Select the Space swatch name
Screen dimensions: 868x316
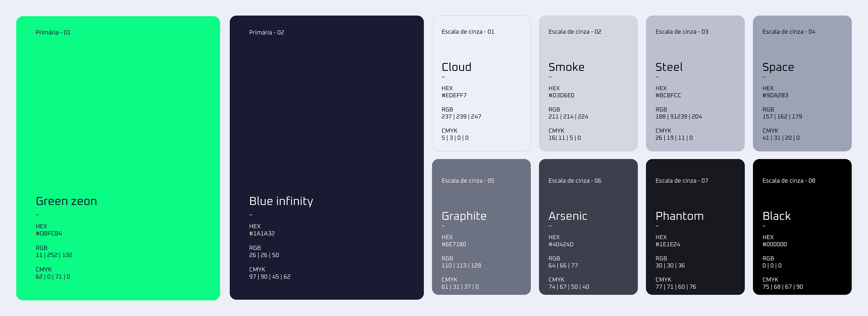pos(778,67)
